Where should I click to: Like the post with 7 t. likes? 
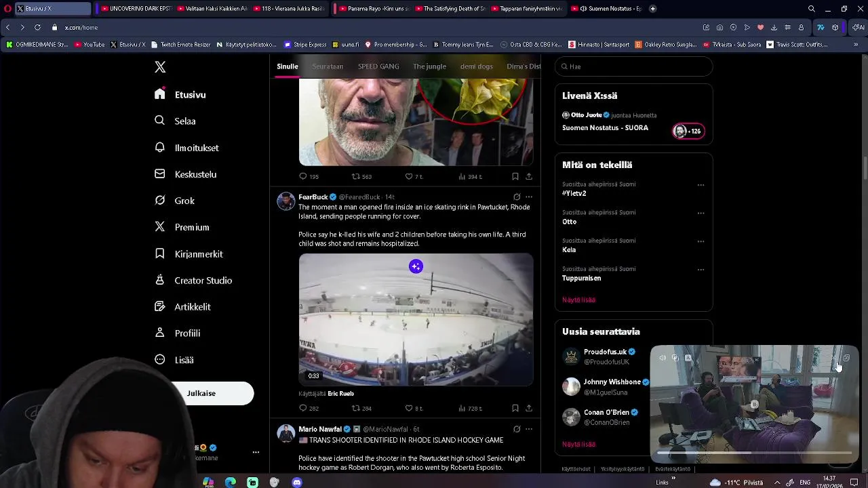[x=414, y=176]
